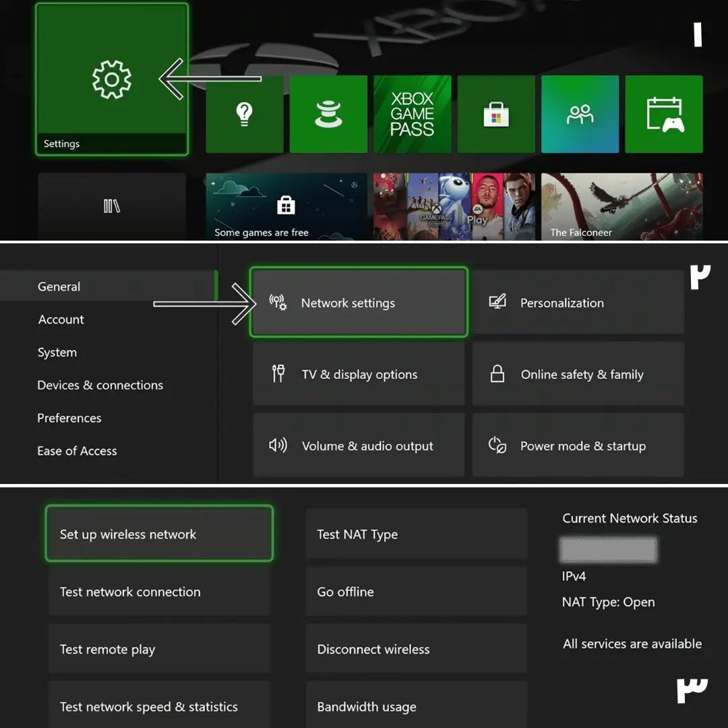Open TV & display options
Screen dimensions: 728x728
pyautogui.click(x=359, y=373)
